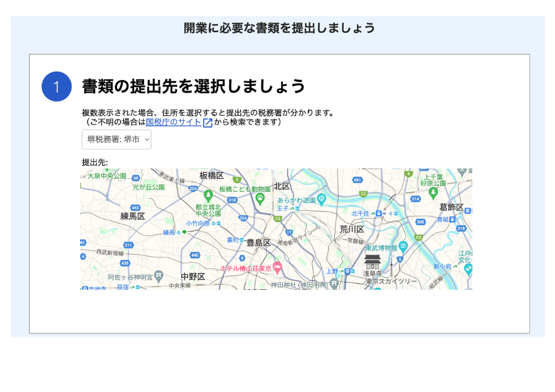Click the 中野区 ward label on map
Viewport: 555px width, 392px height.
coord(193,277)
